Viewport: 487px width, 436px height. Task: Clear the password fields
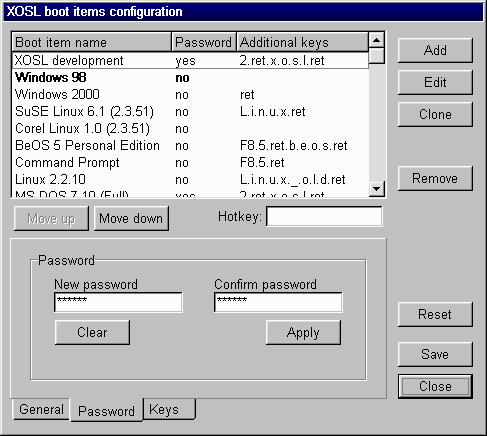(x=92, y=332)
